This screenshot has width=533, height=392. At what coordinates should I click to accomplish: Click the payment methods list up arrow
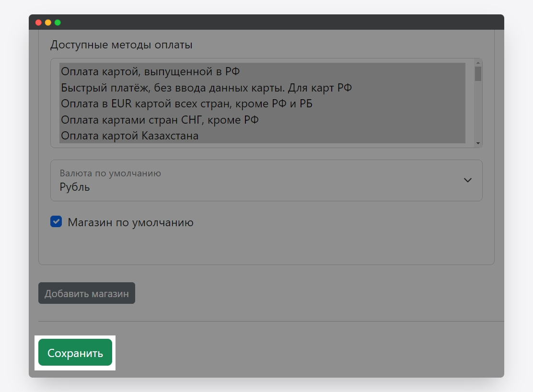click(x=477, y=62)
